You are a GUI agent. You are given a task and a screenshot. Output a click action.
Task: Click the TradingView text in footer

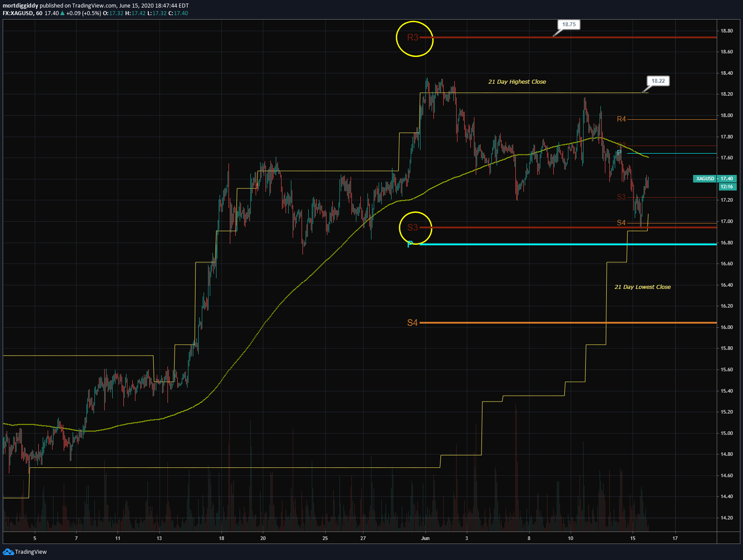31,552
